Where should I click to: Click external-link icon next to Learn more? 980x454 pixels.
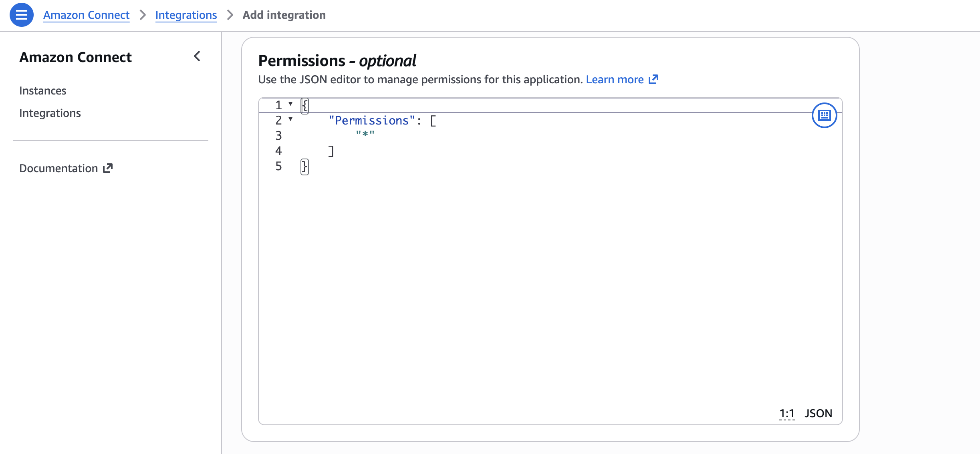click(x=653, y=79)
